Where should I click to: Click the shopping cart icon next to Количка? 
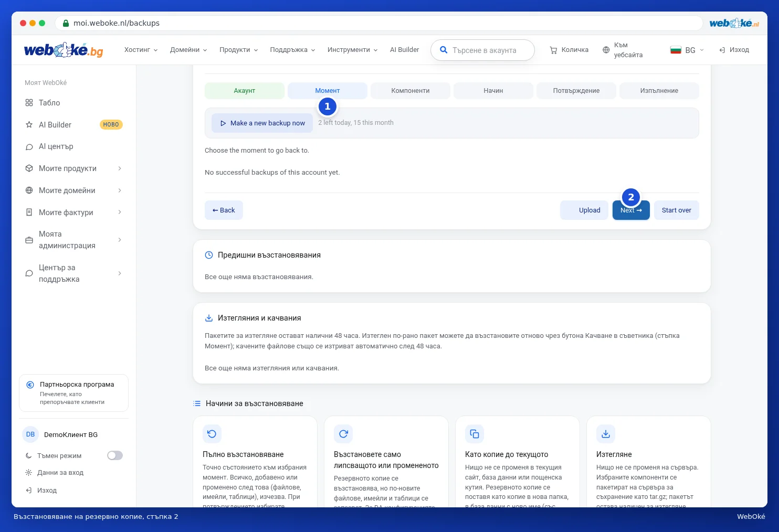pos(553,50)
